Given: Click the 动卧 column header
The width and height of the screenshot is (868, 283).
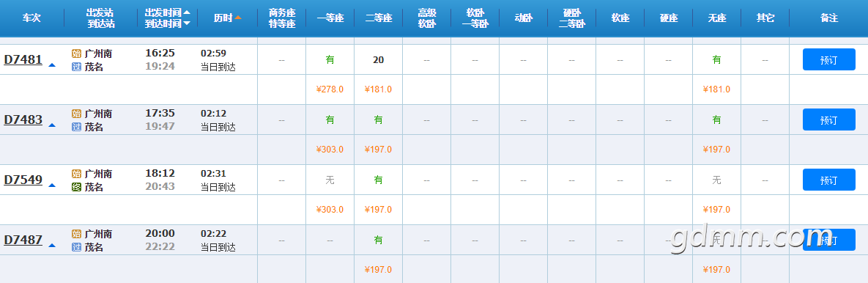Looking at the screenshot, I should tap(524, 18).
